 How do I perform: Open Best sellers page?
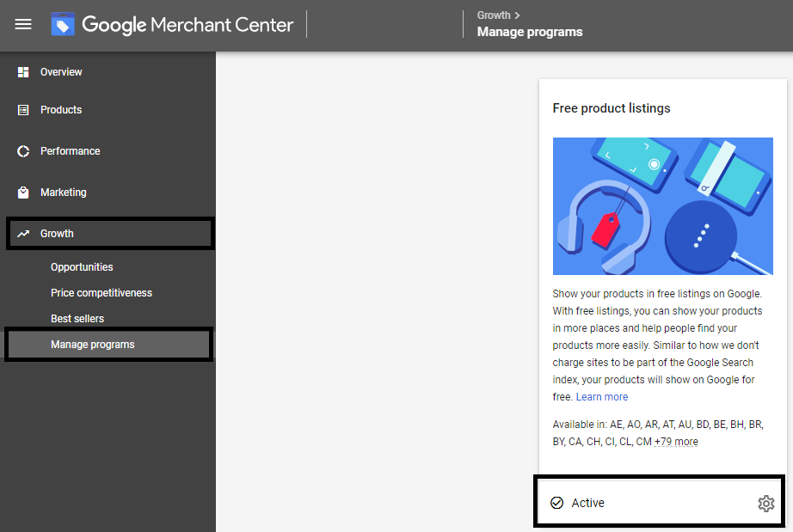coord(77,319)
